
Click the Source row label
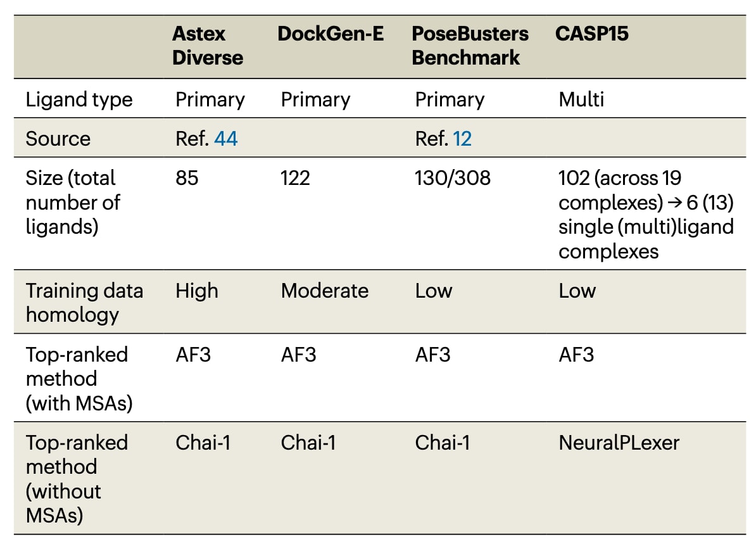click(x=58, y=139)
